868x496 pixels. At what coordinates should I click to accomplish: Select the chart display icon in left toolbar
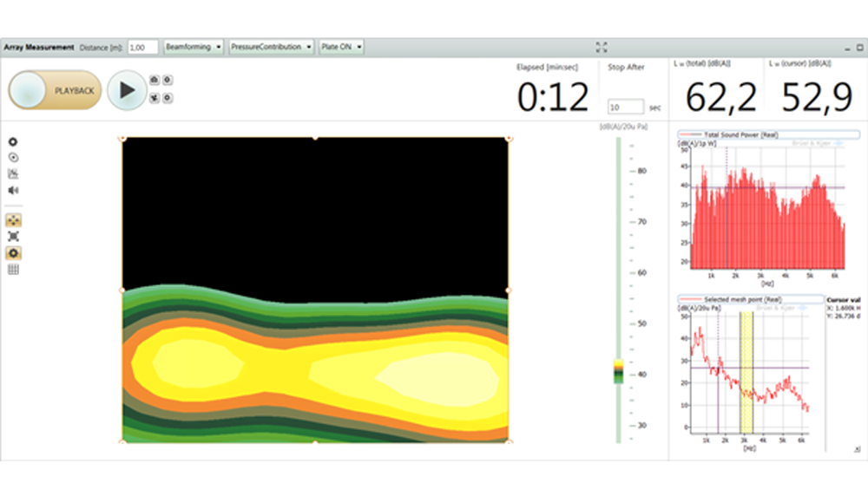(x=13, y=173)
